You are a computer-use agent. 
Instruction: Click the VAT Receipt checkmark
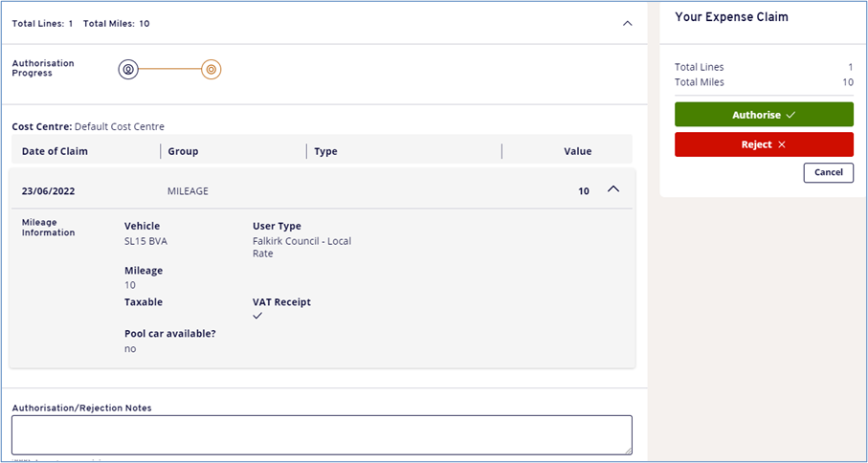[257, 317]
